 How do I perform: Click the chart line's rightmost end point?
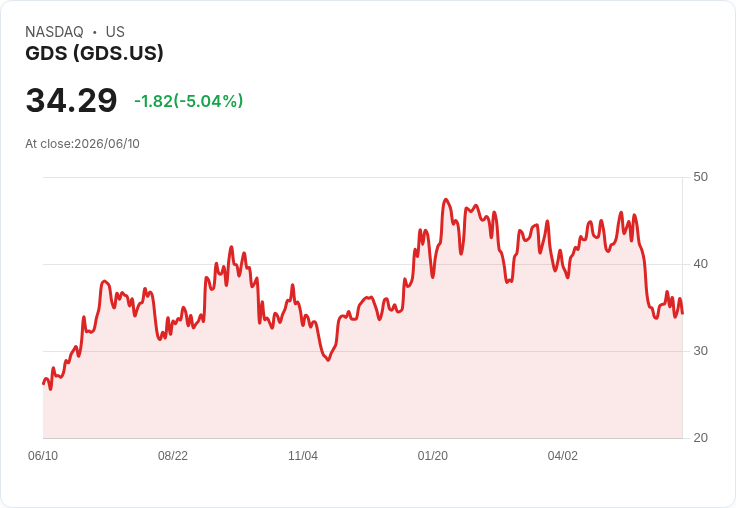682,313
